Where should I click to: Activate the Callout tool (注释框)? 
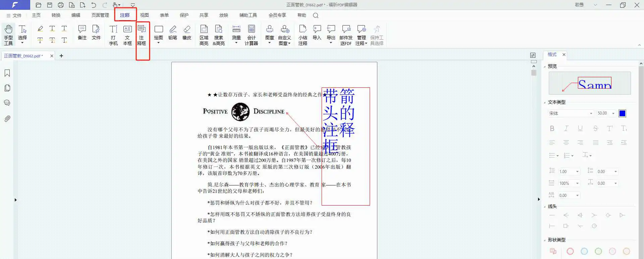142,35
